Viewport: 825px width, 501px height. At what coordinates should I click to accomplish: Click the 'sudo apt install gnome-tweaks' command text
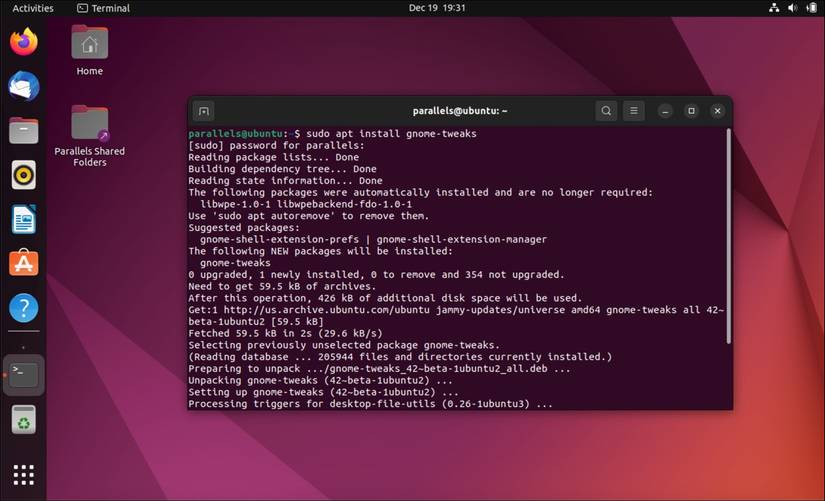point(391,134)
